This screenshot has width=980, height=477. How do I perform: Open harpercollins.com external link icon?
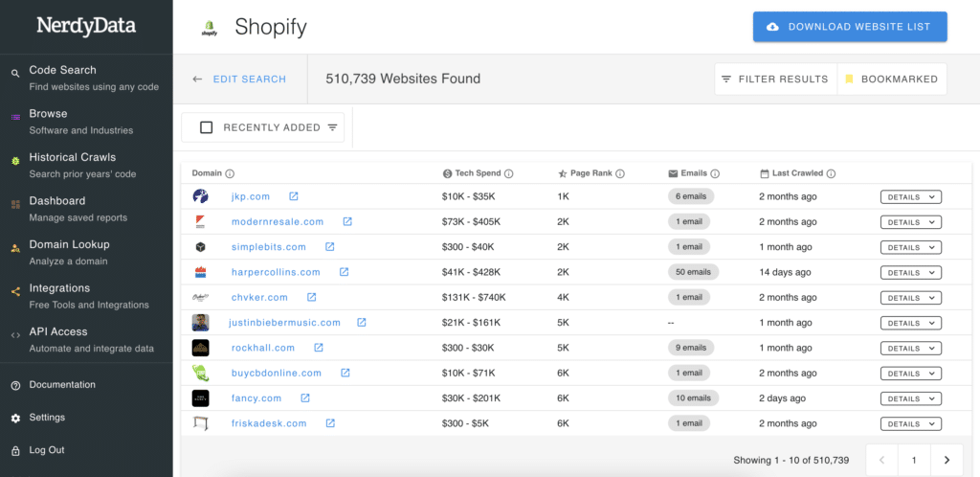pyautogui.click(x=344, y=272)
